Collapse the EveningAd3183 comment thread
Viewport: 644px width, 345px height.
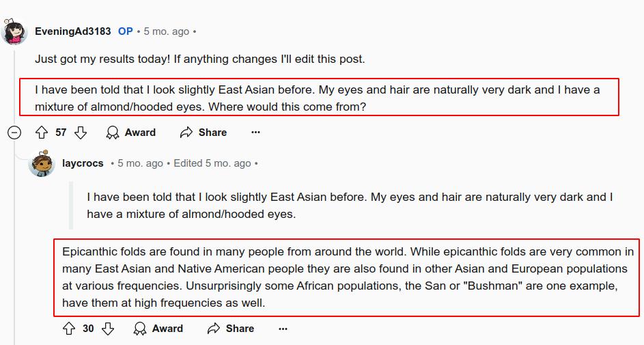(14, 133)
